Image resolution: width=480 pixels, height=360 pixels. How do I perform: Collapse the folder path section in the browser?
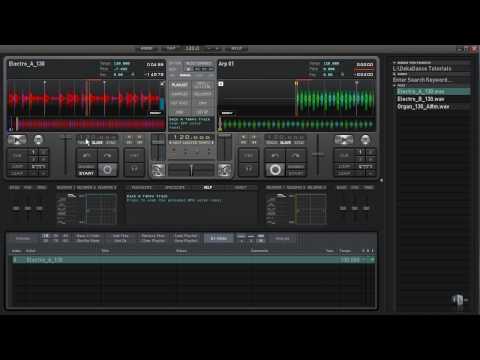click(x=395, y=63)
